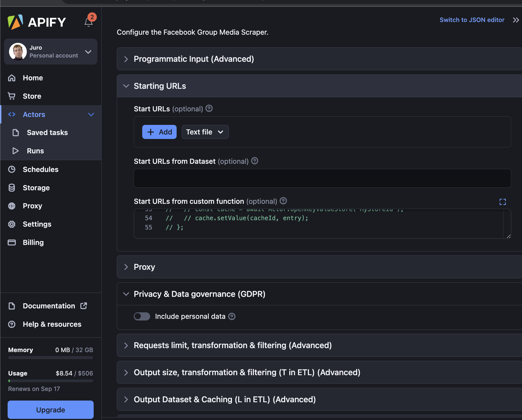Click the Usage spending progress bar
522x420 pixels.
(51, 381)
